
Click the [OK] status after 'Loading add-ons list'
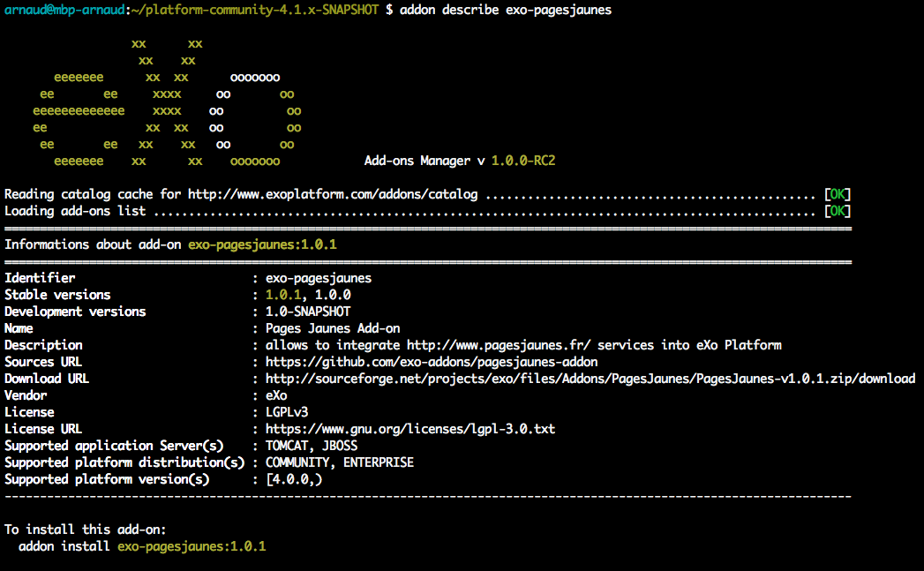[x=838, y=211]
